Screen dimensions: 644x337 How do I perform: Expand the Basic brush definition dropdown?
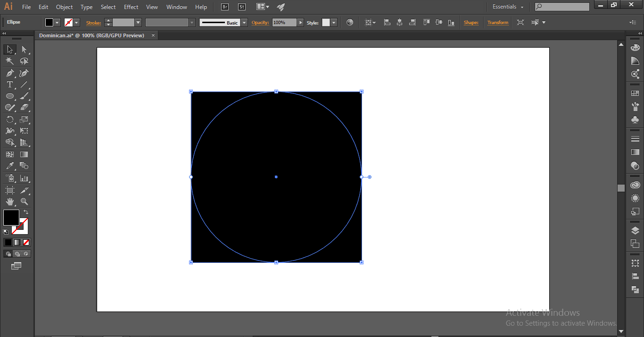point(244,23)
